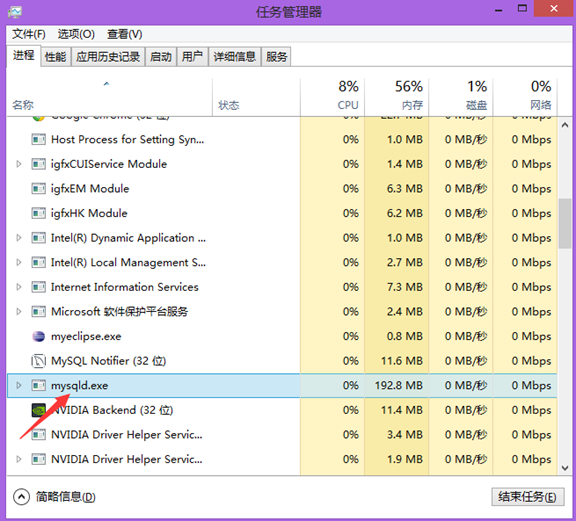Click the vertical scrollbar thumb

tap(565, 224)
